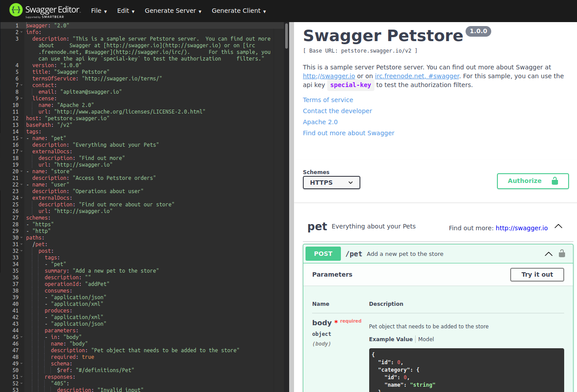The width and height of the screenshot is (577, 392).
Task: Open the Terms of service link
Action: [328, 100]
